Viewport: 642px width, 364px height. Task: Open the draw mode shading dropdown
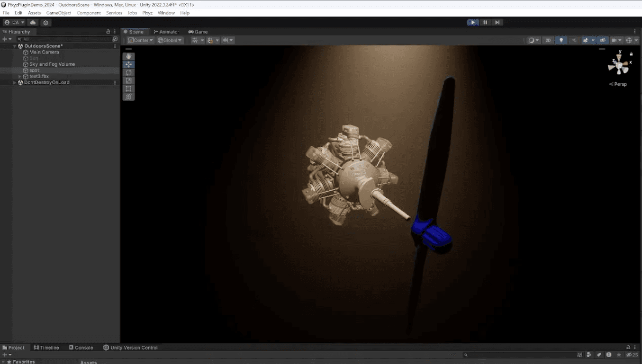tap(534, 40)
